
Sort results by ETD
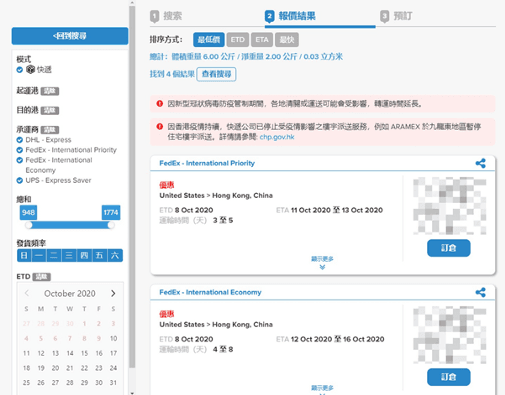(238, 40)
